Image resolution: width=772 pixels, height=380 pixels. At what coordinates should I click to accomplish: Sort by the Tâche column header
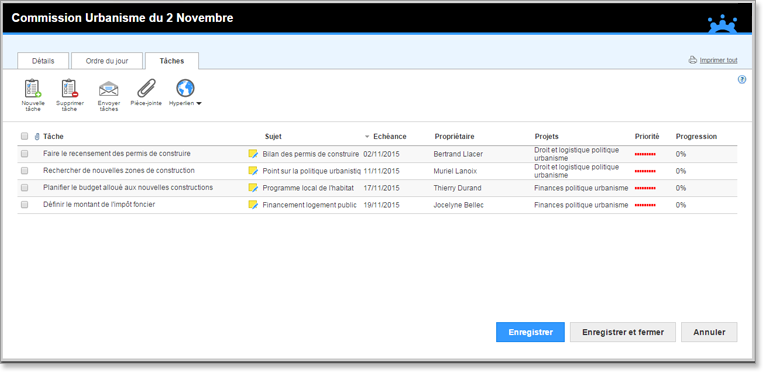pyautogui.click(x=53, y=136)
